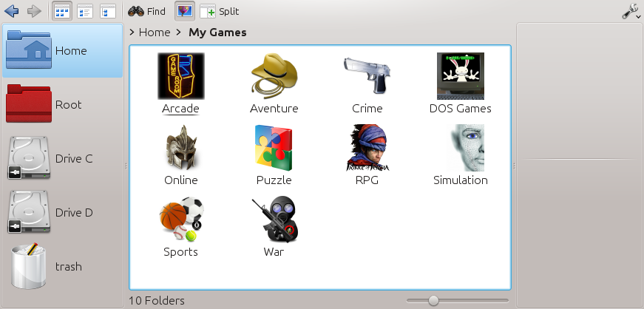Switch to columns view mode
Screen dimensions: 644x309
click(108, 11)
